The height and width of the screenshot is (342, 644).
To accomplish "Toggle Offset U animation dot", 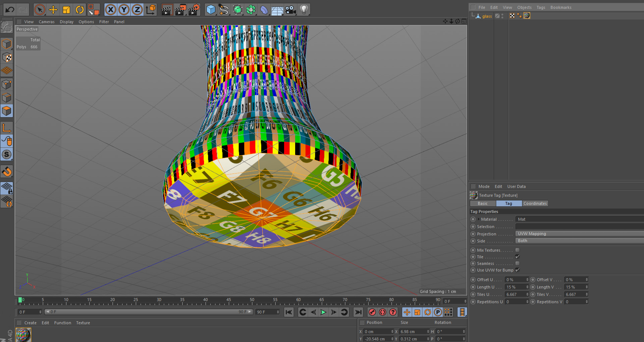I will [473, 280].
